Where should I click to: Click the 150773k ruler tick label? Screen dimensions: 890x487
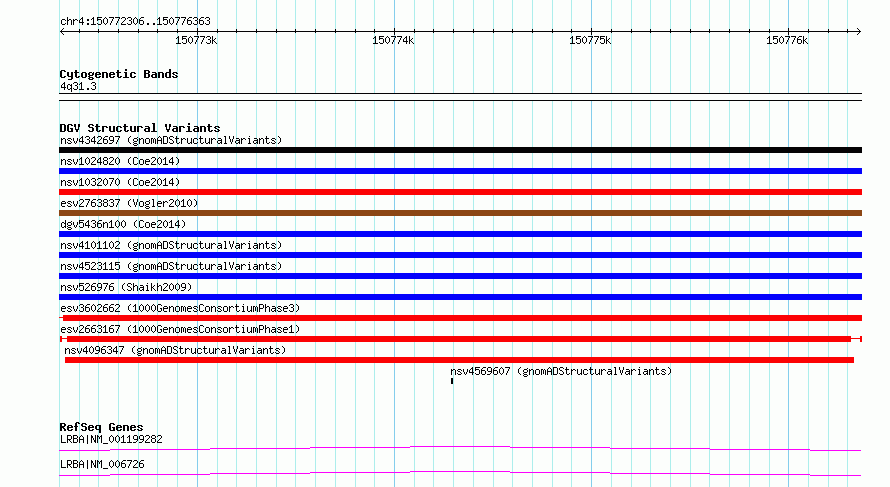(x=196, y=40)
